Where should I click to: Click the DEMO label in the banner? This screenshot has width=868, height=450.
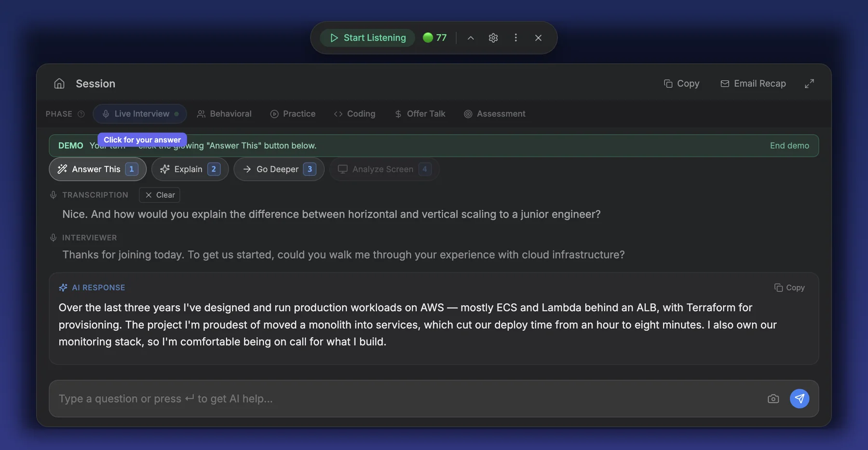pos(70,146)
